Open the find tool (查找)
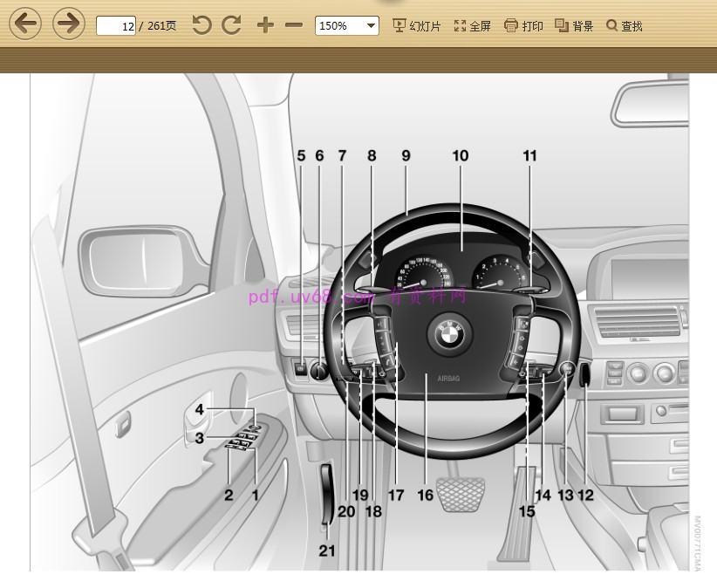 pos(625,26)
